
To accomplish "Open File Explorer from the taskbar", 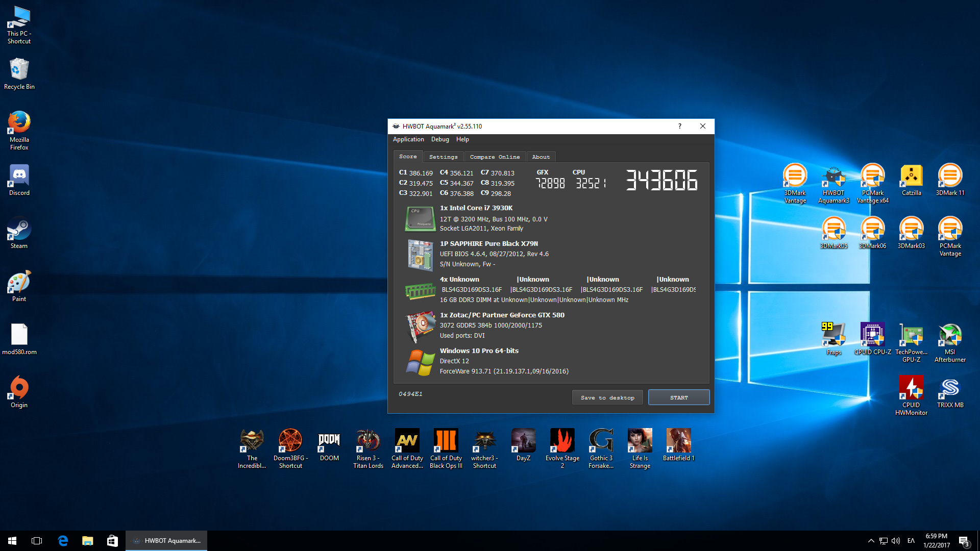I will click(88, 541).
